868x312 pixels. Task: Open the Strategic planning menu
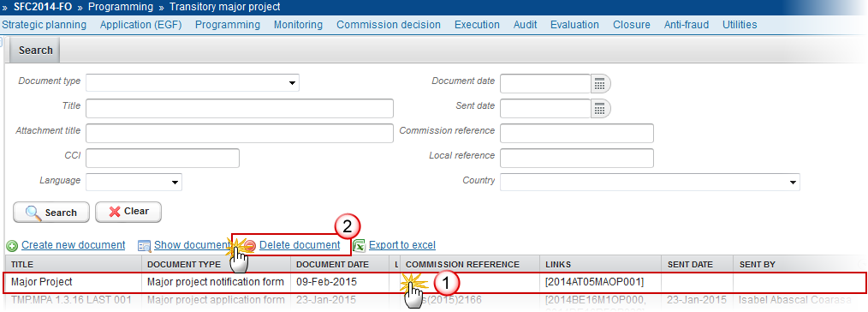point(45,25)
